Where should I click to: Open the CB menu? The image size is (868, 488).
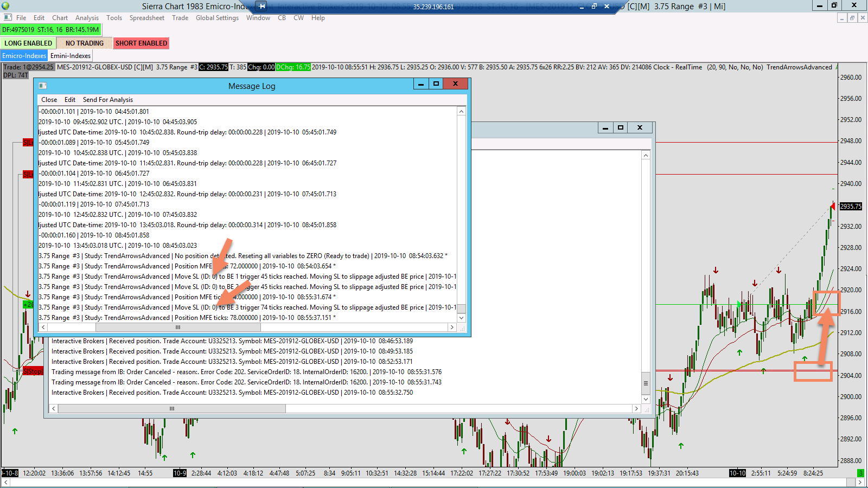pyautogui.click(x=282, y=18)
